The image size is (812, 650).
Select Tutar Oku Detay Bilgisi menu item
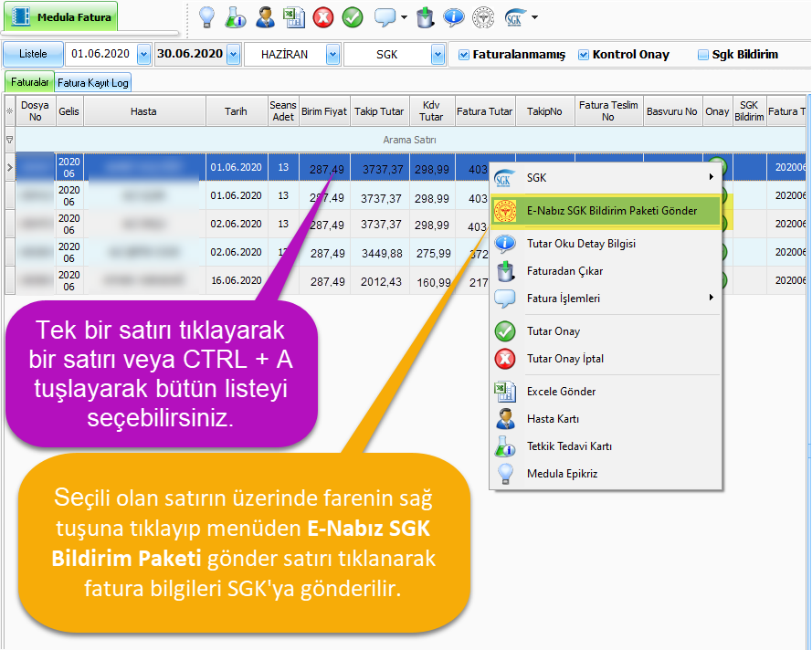(x=605, y=243)
